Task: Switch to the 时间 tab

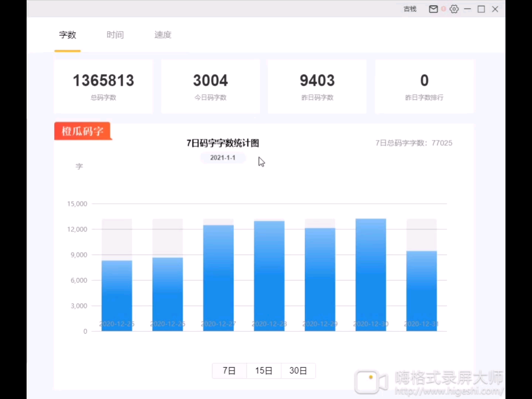Action: pos(115,35)
